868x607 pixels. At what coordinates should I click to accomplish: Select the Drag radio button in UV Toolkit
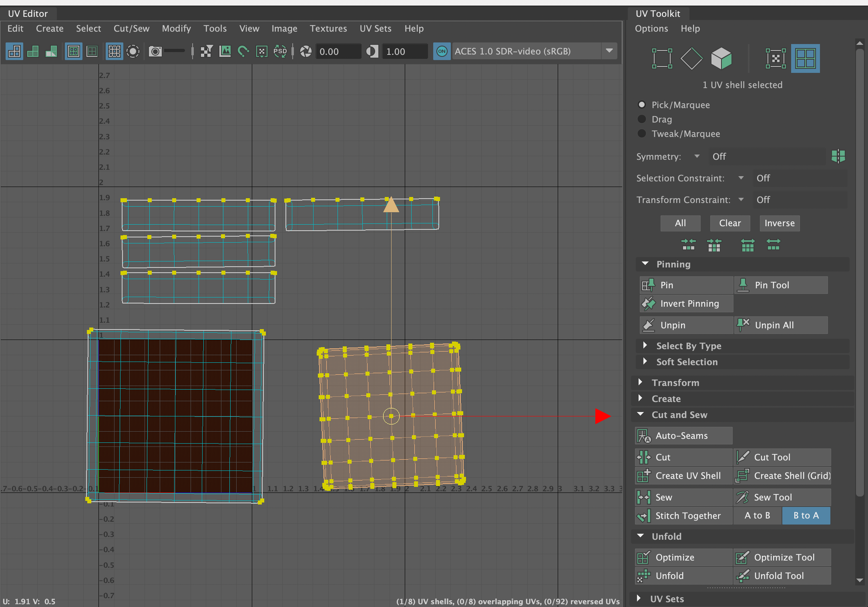(642, 119)
